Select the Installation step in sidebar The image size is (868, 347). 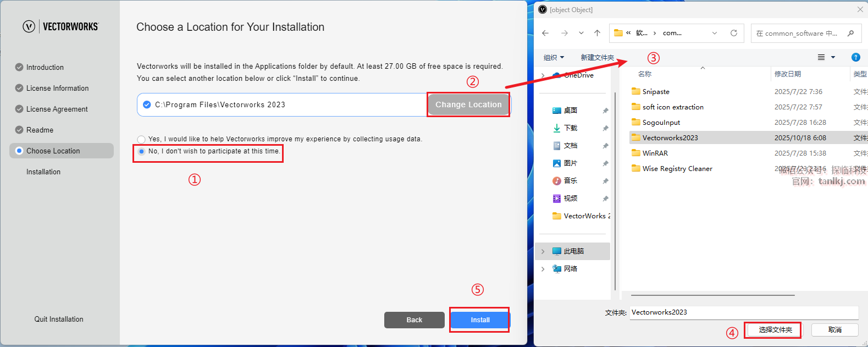pos(43,172)
